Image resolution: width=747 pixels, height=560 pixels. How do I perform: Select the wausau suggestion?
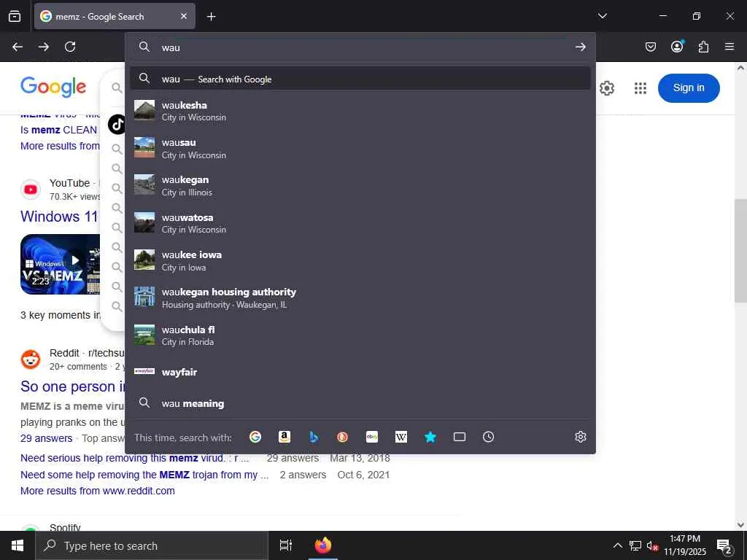[x=360, y=148]
